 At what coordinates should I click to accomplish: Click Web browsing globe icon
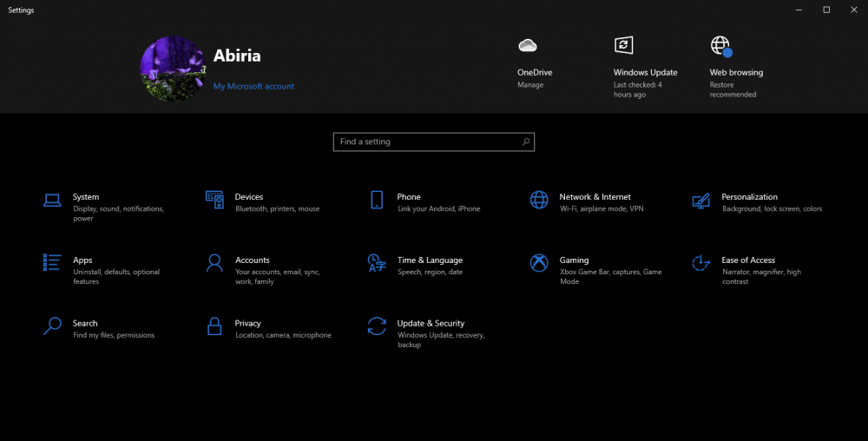tap(721, 47)
